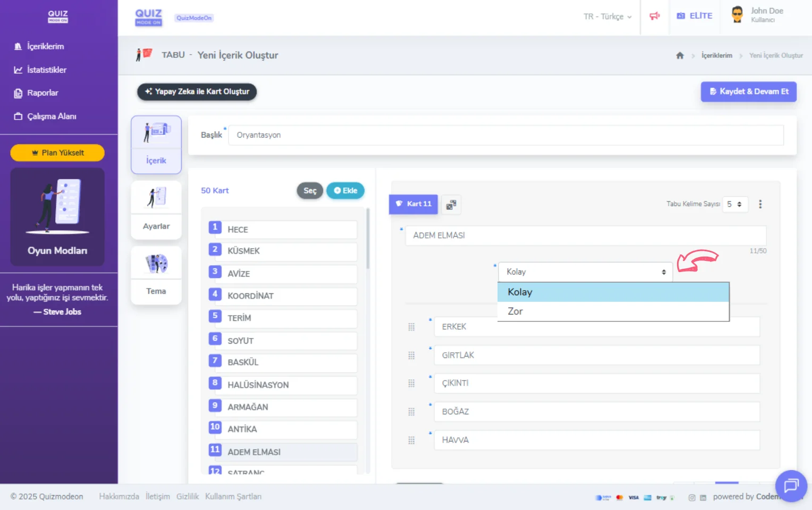Open the Tabu Kelime Sayısı dropdown
The image size is (812, 510).
click(x=734, y=205)
